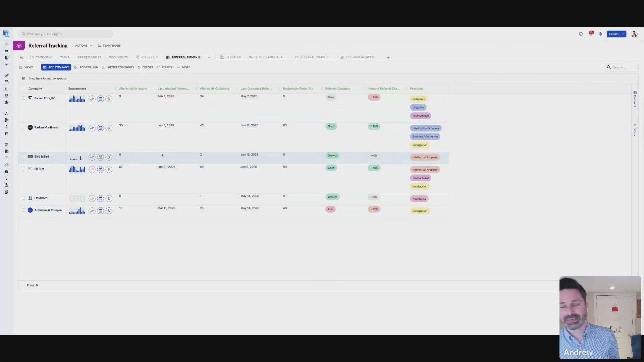Click the dollar icon in Al Tamimi row
Screen dimensions: 644x362
[109, 211]
